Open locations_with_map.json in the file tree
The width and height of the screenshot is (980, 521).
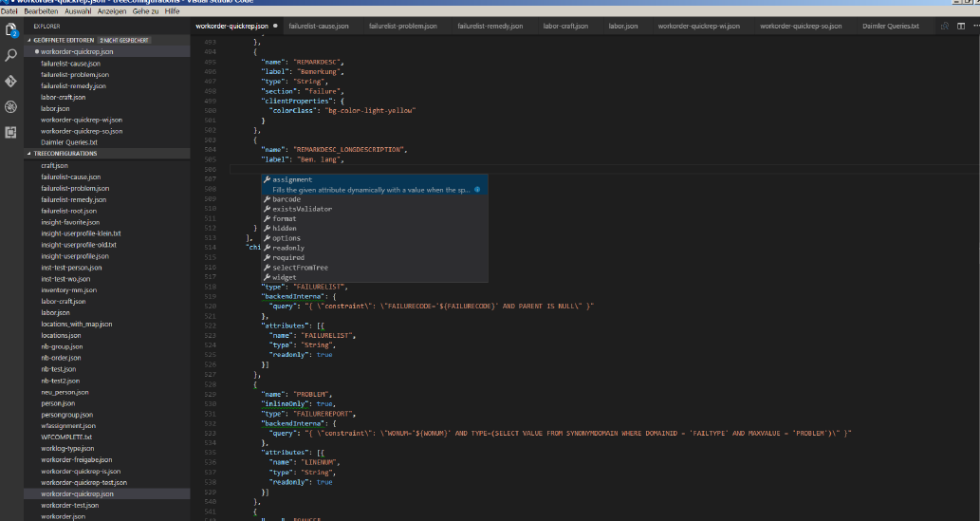tap(76, 324)
